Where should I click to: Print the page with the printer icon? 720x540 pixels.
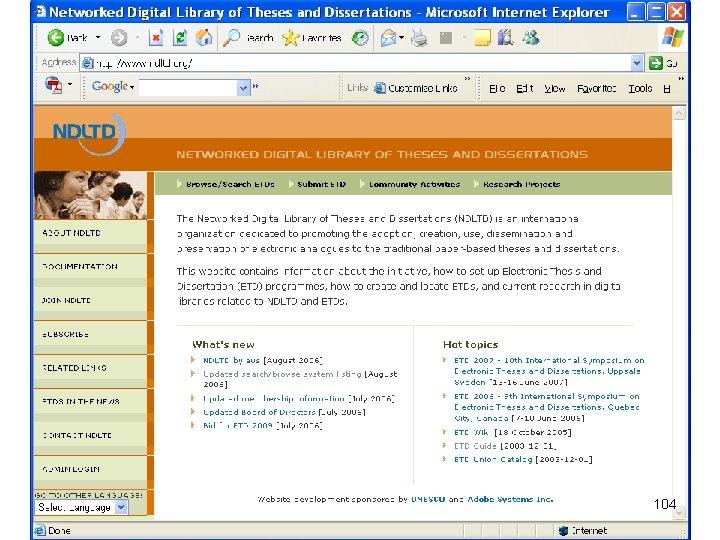click(x=419, y=38)
